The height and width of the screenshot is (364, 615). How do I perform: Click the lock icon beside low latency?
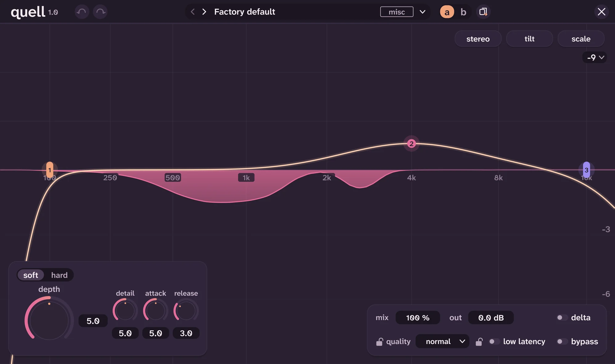click(479, 342)
